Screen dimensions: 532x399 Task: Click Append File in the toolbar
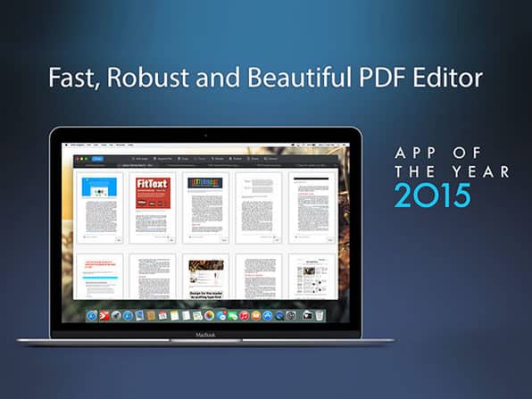click(x=162, y=159)
